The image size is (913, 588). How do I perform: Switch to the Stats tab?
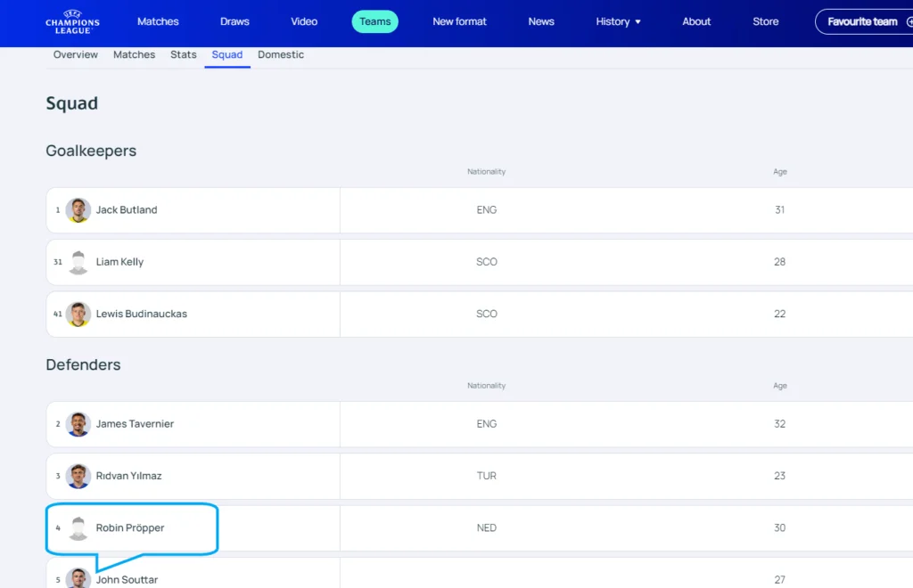[x=184, y=54]
